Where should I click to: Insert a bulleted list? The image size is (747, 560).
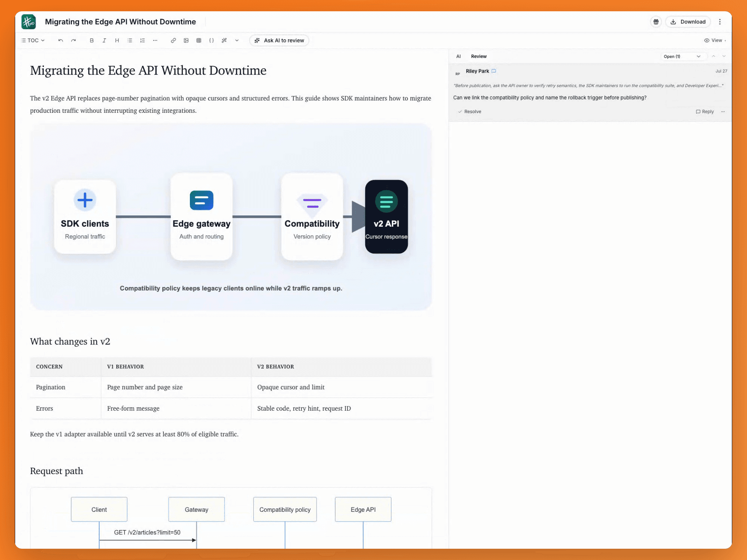coord(130,40)
